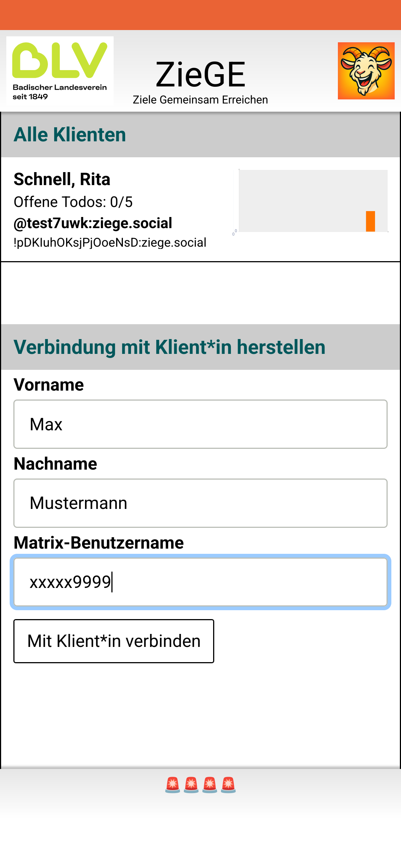Click the second siren icon at the bottom
401x868 pixels.
(x=192, y=784)
